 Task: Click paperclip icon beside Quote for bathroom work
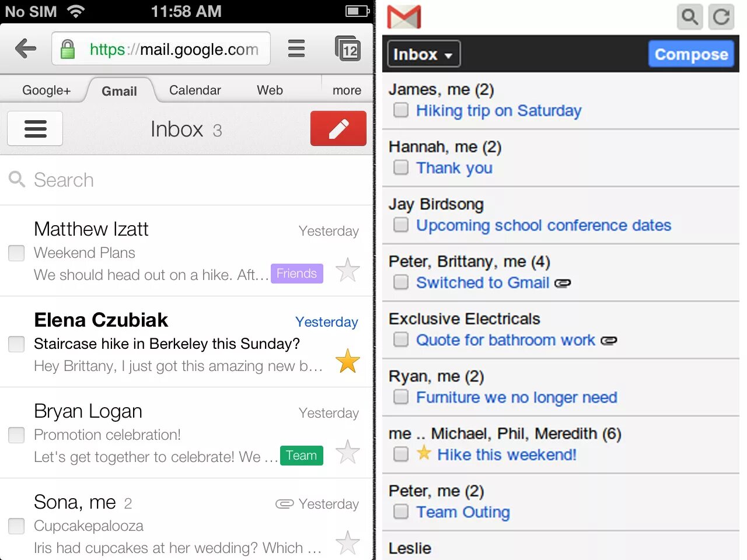[x=609, y=341]
